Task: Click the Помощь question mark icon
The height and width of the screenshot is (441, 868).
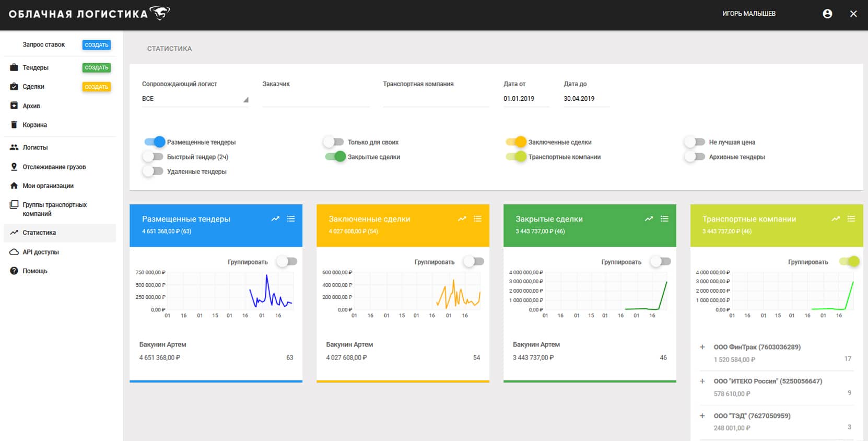Action: tap(14, 271)
